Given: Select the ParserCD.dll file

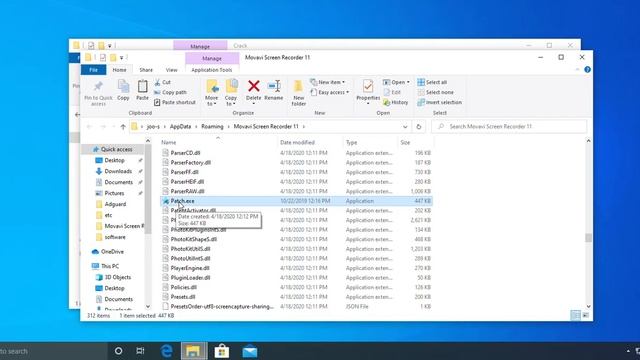Looking at the screenshot, I should pyautogui.click(x=185, y=153).
